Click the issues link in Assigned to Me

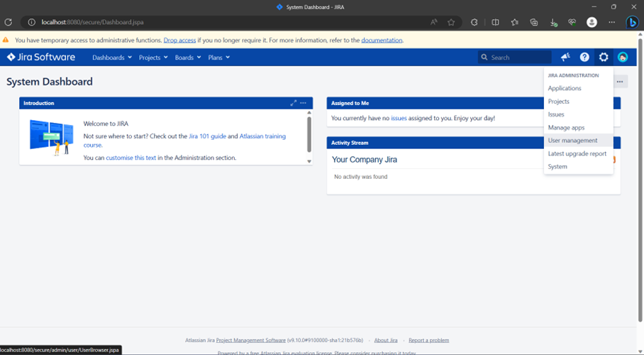(x=399, y=118)
